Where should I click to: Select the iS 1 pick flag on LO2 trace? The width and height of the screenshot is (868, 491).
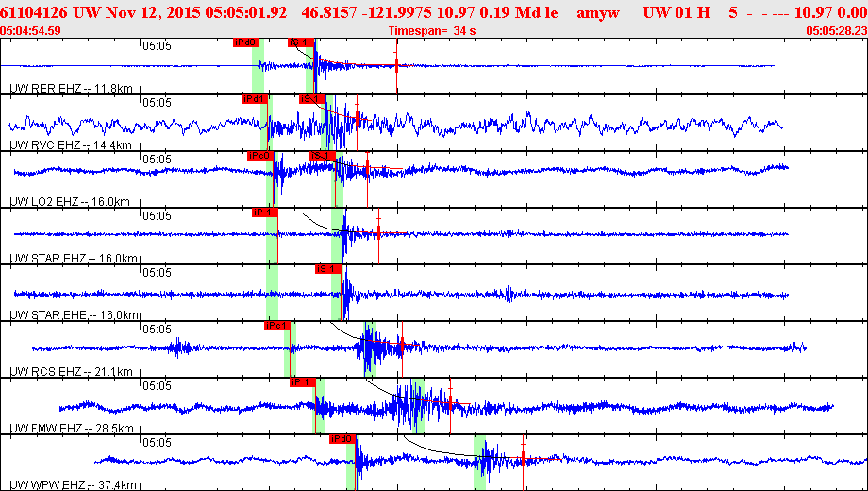click(x=322, y=156)
